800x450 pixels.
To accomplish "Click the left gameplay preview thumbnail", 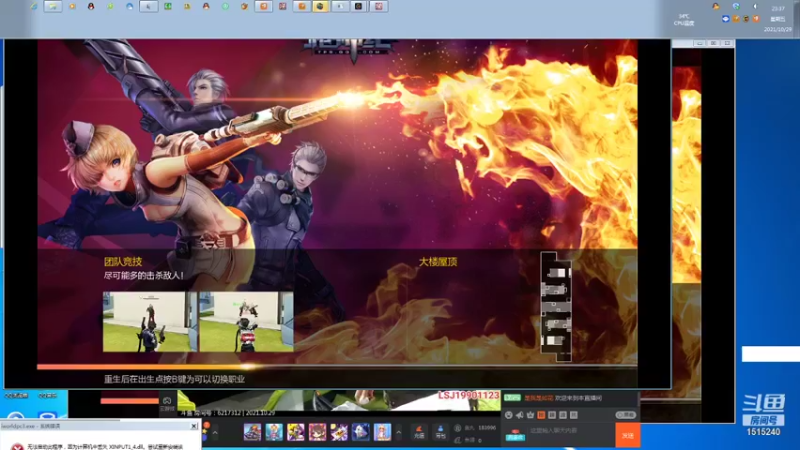I will coord(150,321).
